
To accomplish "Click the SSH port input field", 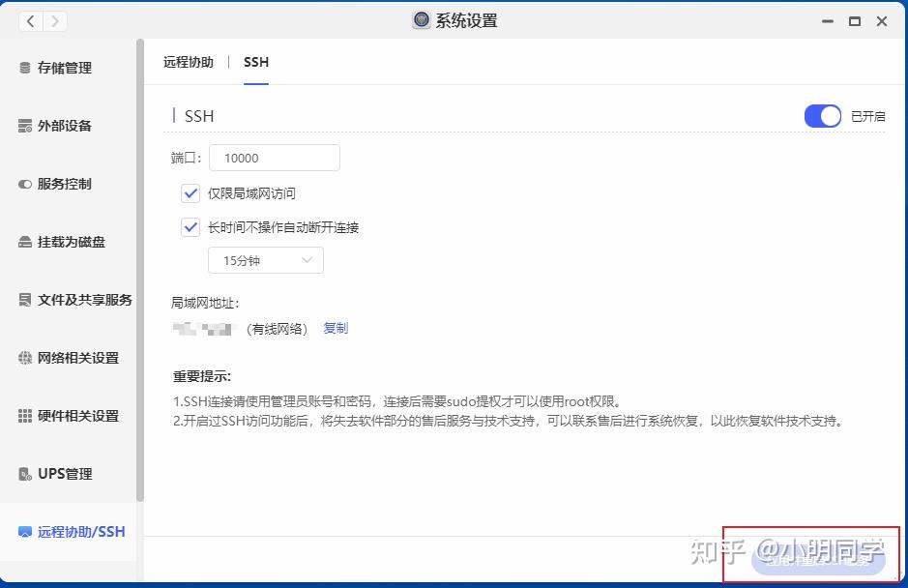I will 274,157.
